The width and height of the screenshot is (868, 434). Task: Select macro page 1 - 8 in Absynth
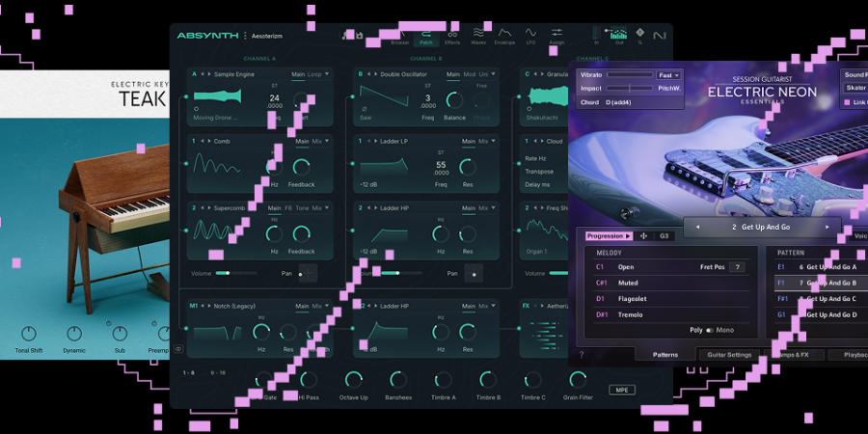(188, 373)
